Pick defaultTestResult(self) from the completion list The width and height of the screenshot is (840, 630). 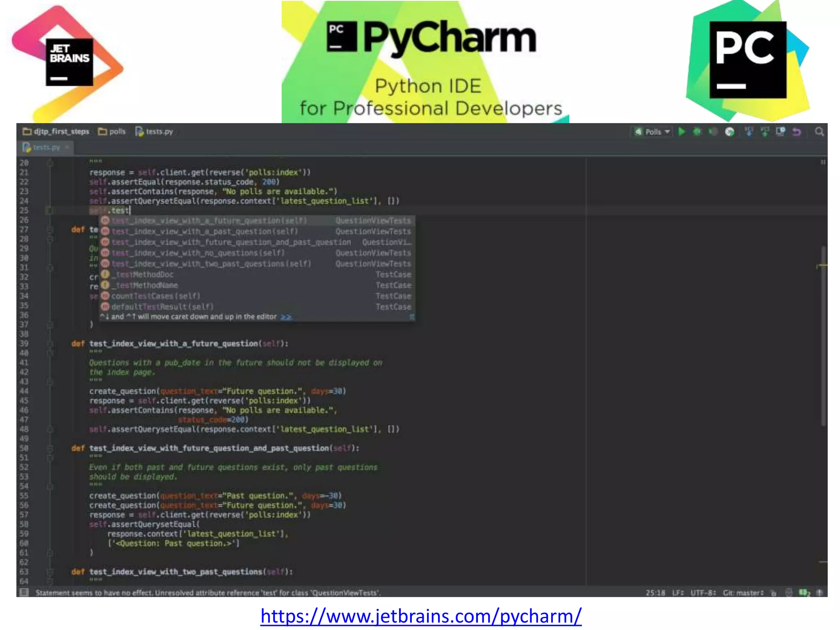click(x=258, y=307)
